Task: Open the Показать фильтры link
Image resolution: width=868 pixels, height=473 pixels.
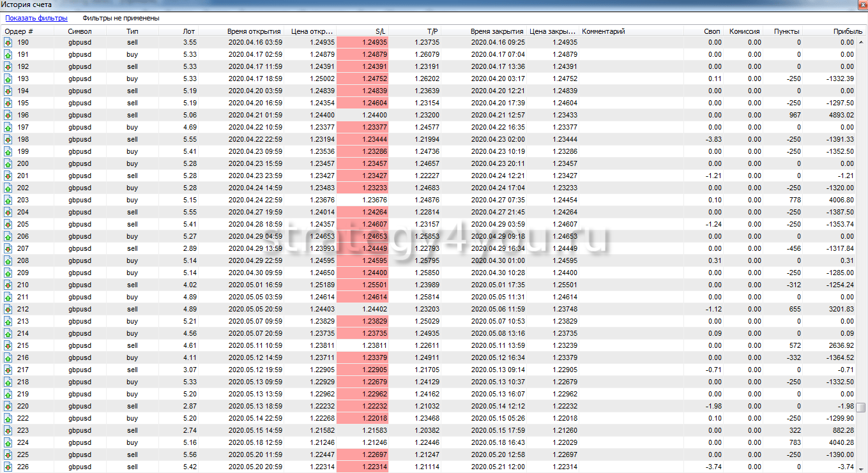Action: coord(36,19)
